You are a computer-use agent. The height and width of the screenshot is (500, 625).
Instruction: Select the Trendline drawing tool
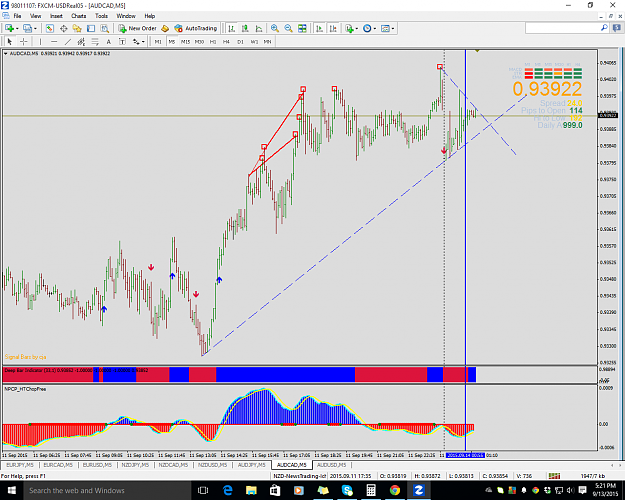[68, 41]
